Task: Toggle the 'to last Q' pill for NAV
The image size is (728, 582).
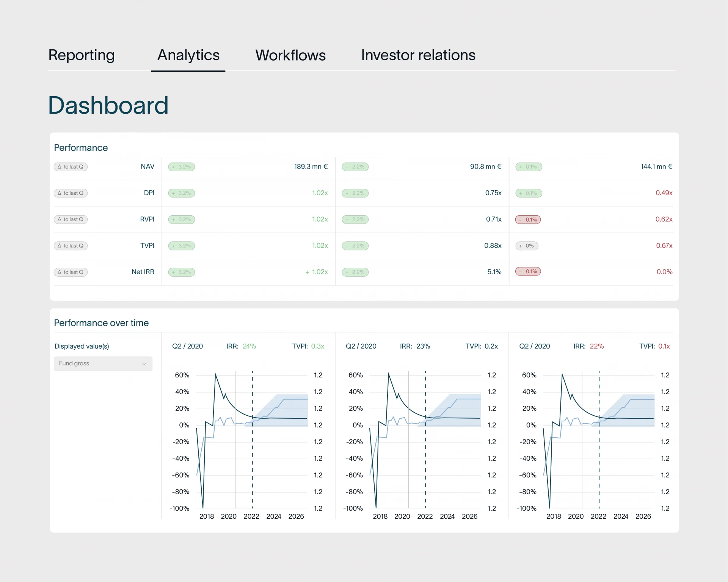Action: [71, 167]
